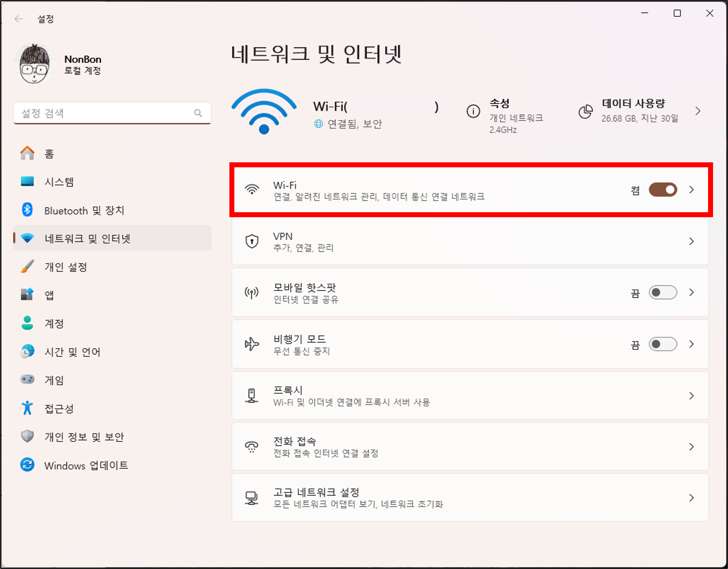Open Wi-Fi details with its chevron
Image resolution: width=728 pixels, height=569 pixels.
[x=691, y=190]
